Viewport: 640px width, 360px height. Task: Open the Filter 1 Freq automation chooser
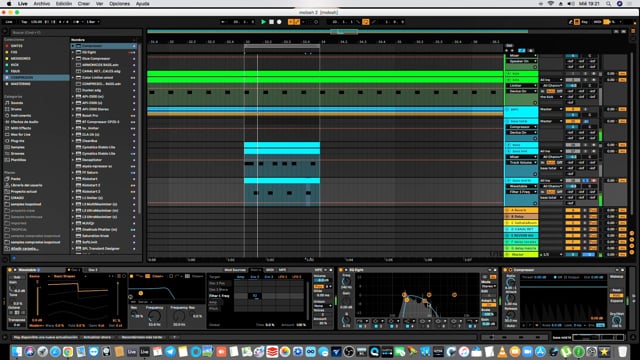522,192
